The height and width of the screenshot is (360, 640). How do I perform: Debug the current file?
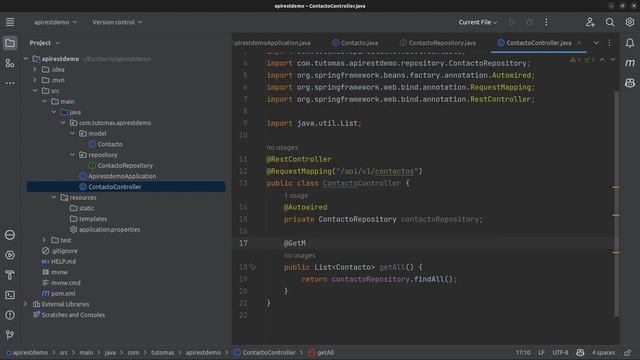tap(529, 22)
